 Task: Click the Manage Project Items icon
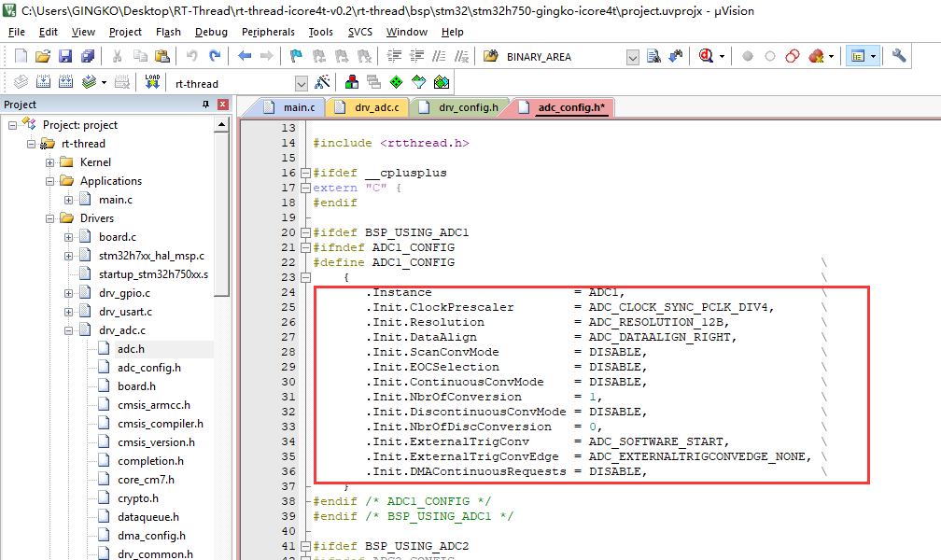[x=352, y=82]
